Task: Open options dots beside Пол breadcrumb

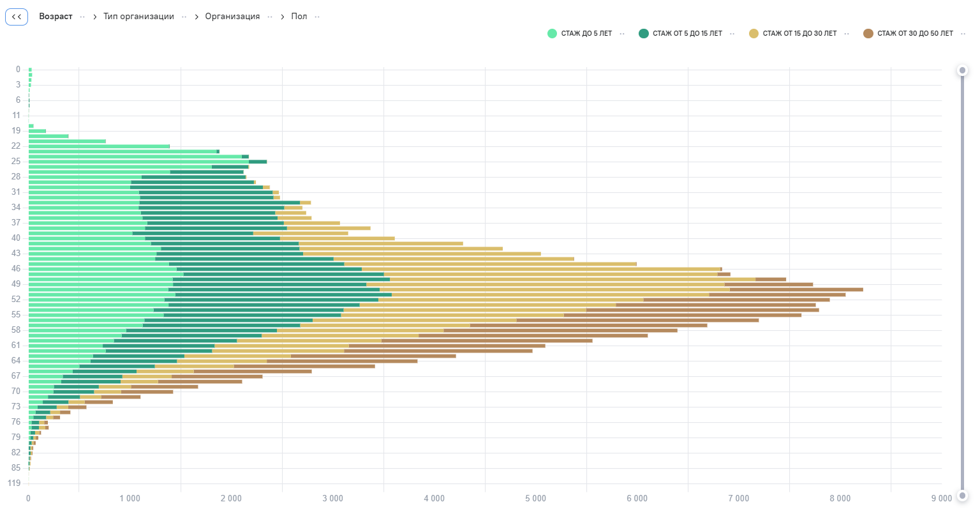Action: tap(317, 17)
